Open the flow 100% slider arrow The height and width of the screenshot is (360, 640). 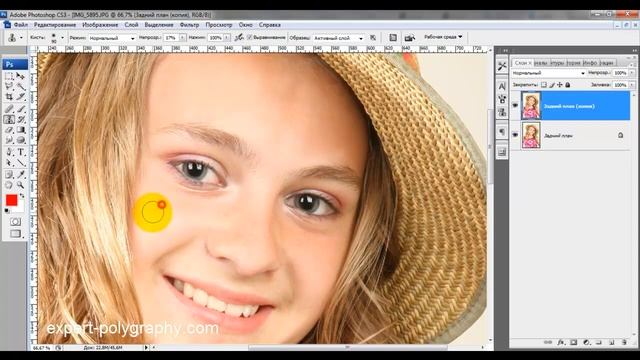coord(227,38)
